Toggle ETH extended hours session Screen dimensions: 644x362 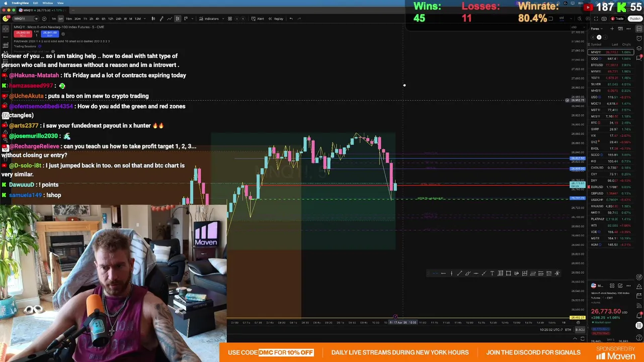568,330
